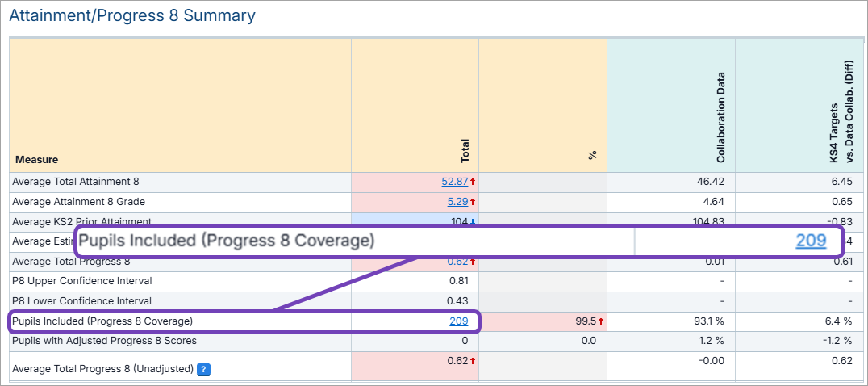
Task: Select the Total column header
Action: point(465,150)
